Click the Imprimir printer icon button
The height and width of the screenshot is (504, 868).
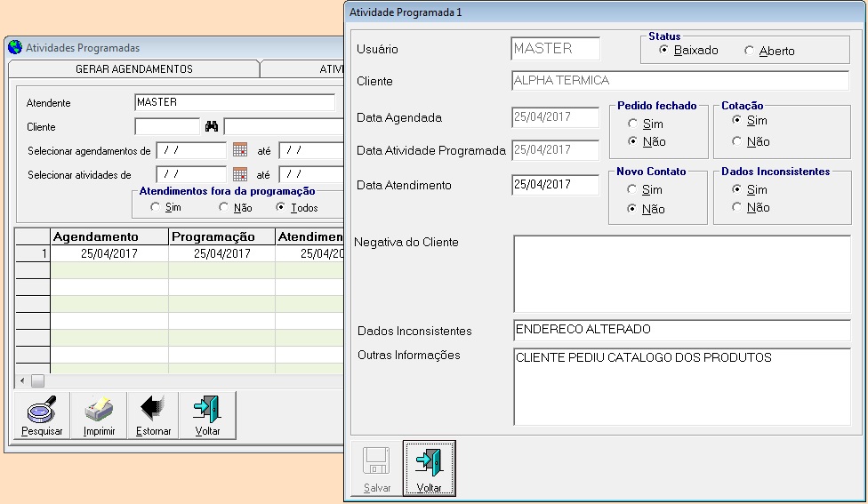(99, 415)
